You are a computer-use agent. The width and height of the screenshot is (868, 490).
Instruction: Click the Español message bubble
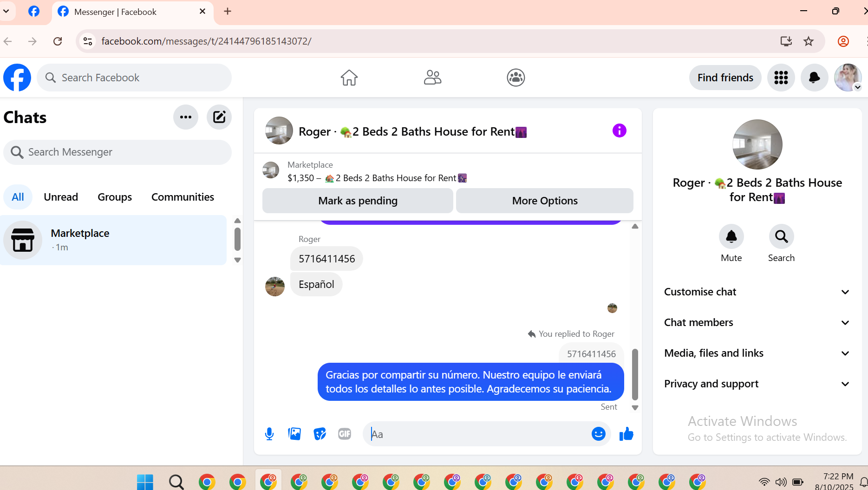coord(316,284)
